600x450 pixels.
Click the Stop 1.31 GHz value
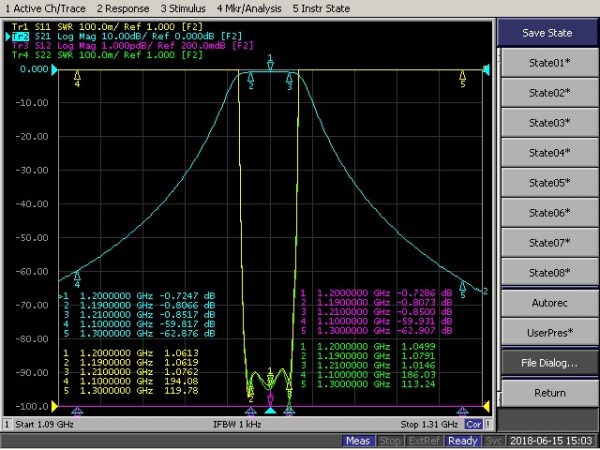pos(429,424)
